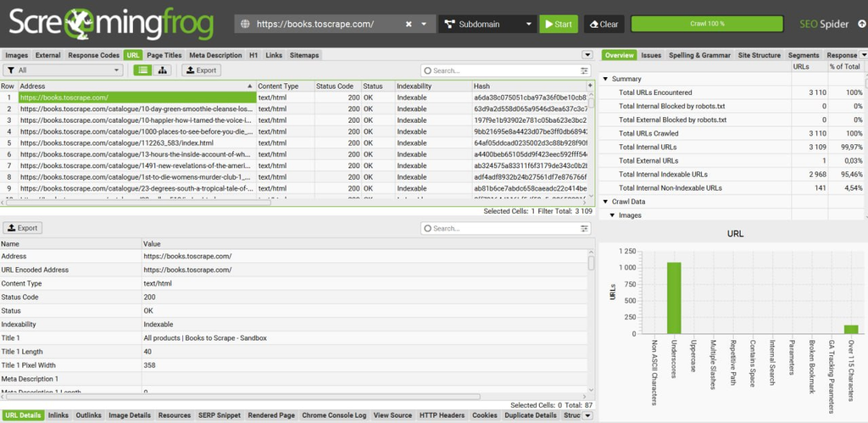The image size is (868, 423).
Task: Switch to the Page Titles tab
Action: click(x=164, y=55)
